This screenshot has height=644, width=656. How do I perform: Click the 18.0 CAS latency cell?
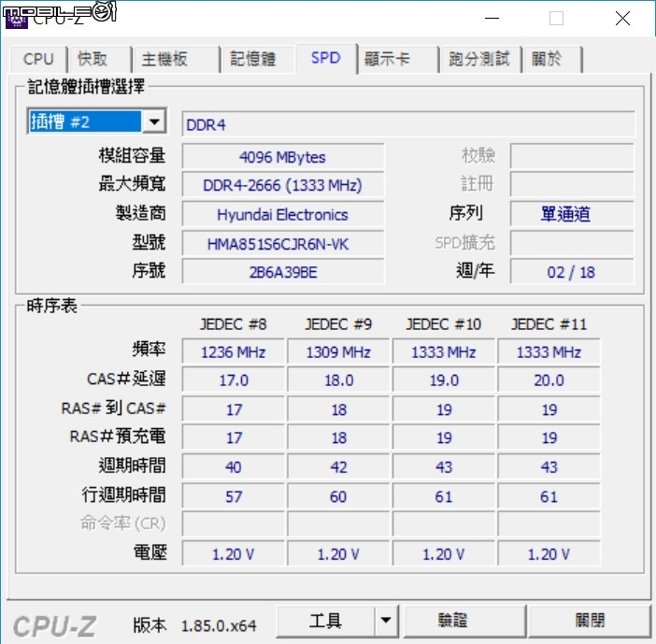pos(338,380)
